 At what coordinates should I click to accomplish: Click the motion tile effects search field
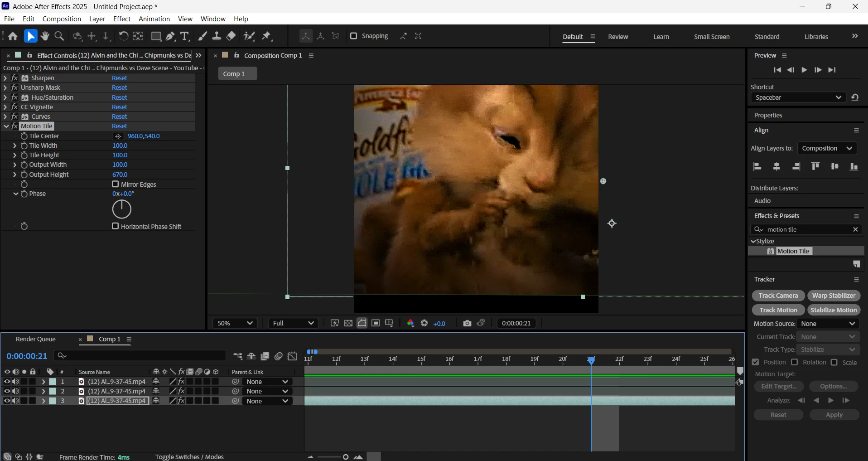pos(806,229)
